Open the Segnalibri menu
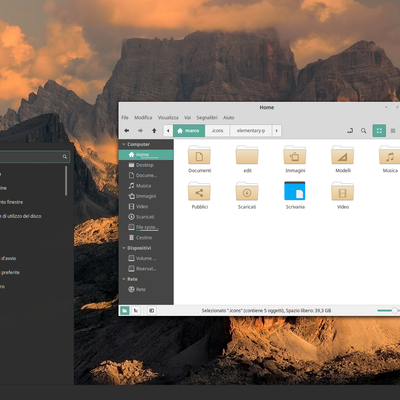This screenshot has width=400, height=400. point(207,117)
